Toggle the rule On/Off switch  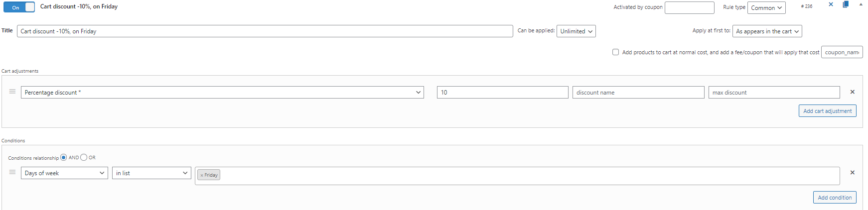click(19, 7)
